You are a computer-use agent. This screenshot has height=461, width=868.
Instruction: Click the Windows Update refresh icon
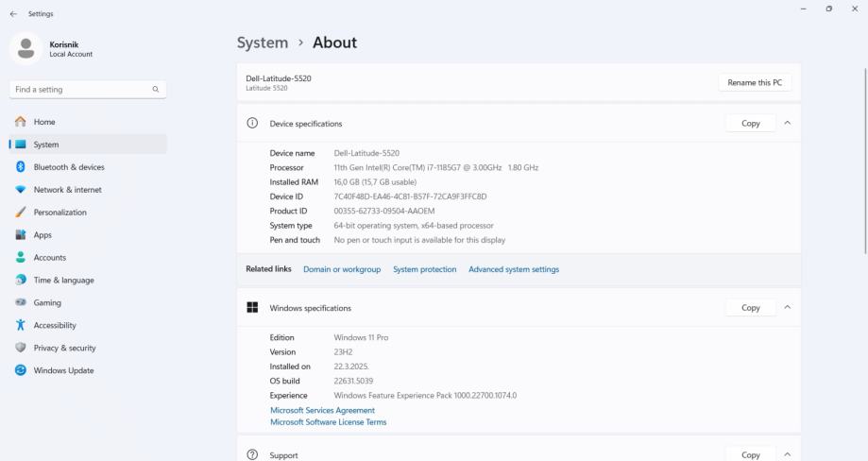point(21,370)
